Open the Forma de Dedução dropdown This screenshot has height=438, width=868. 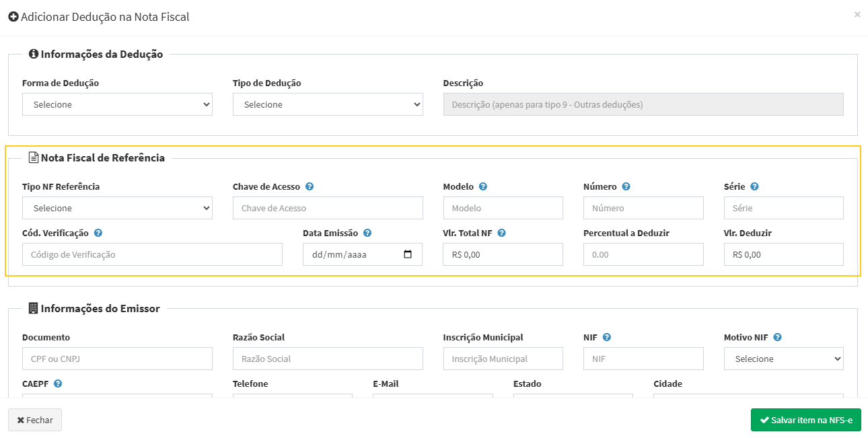[x=117, y=104]
